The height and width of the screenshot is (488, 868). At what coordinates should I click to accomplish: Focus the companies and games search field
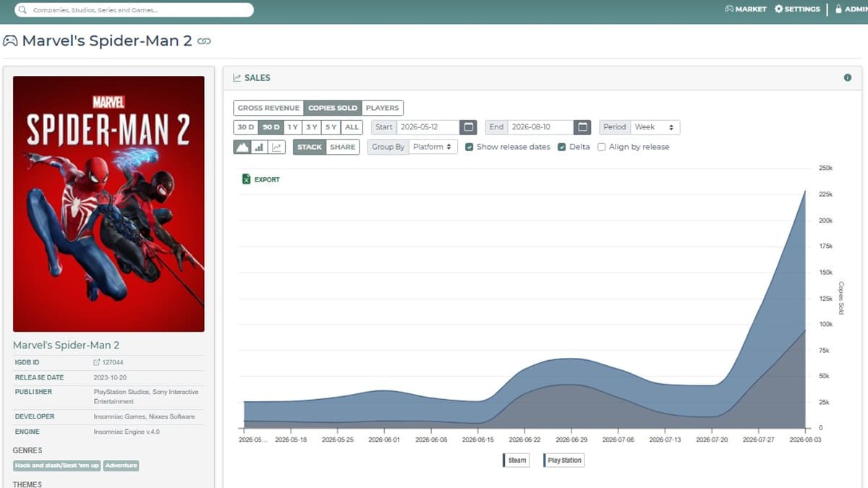[x=135, y=10]
